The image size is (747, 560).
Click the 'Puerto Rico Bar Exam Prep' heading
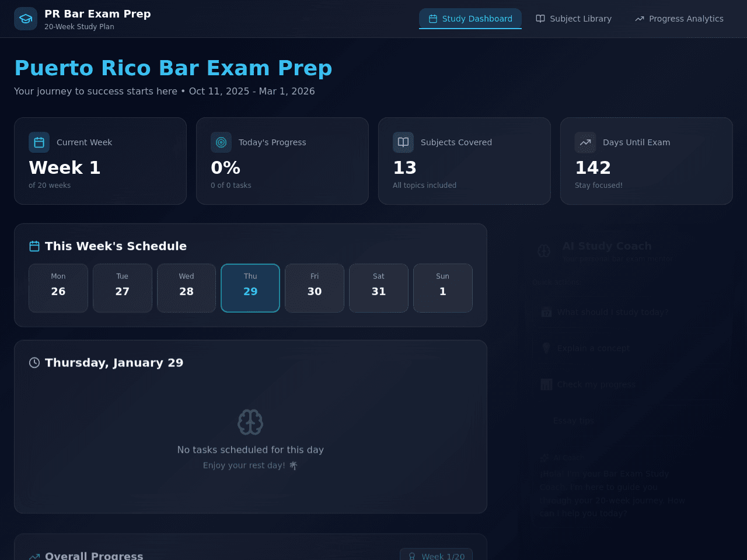173,68
